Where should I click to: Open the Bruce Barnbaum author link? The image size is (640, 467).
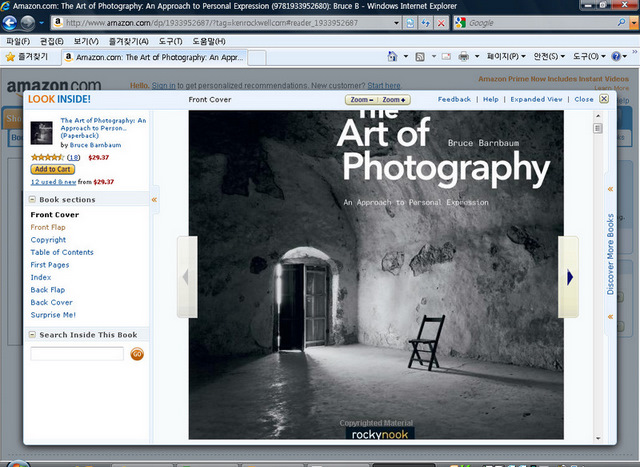[x=95, y=145]
